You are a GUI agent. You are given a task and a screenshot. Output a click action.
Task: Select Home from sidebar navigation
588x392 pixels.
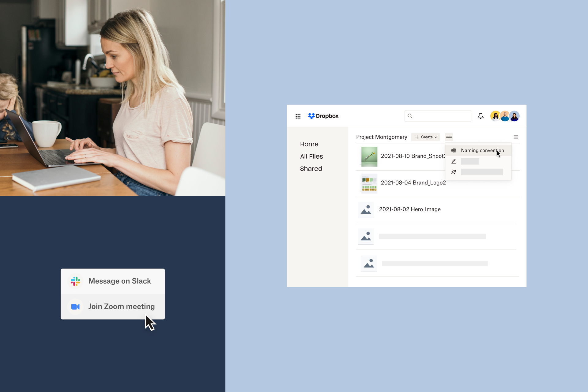309,144
